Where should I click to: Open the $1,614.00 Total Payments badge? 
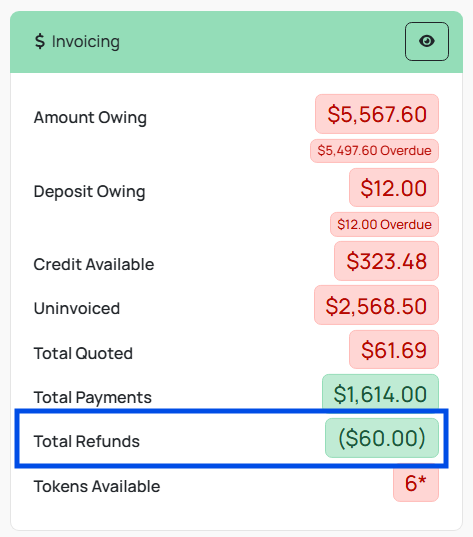pos(380,392)
